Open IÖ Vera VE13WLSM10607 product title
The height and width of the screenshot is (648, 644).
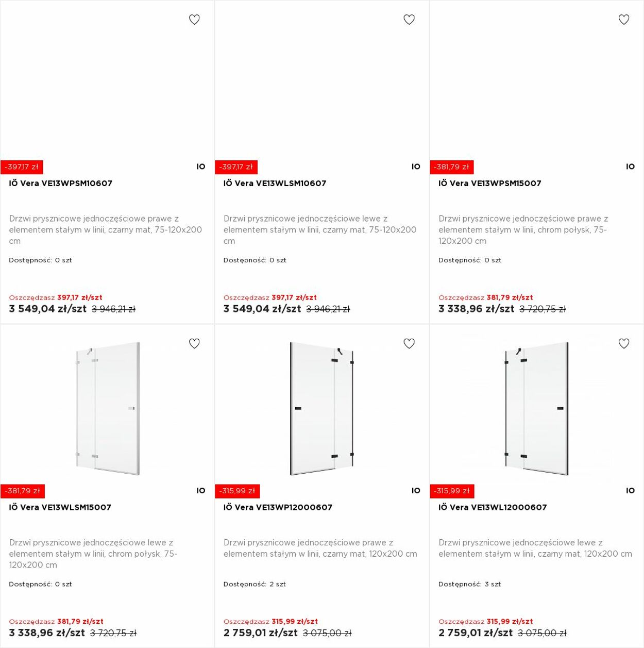click(x=275, y=183)
